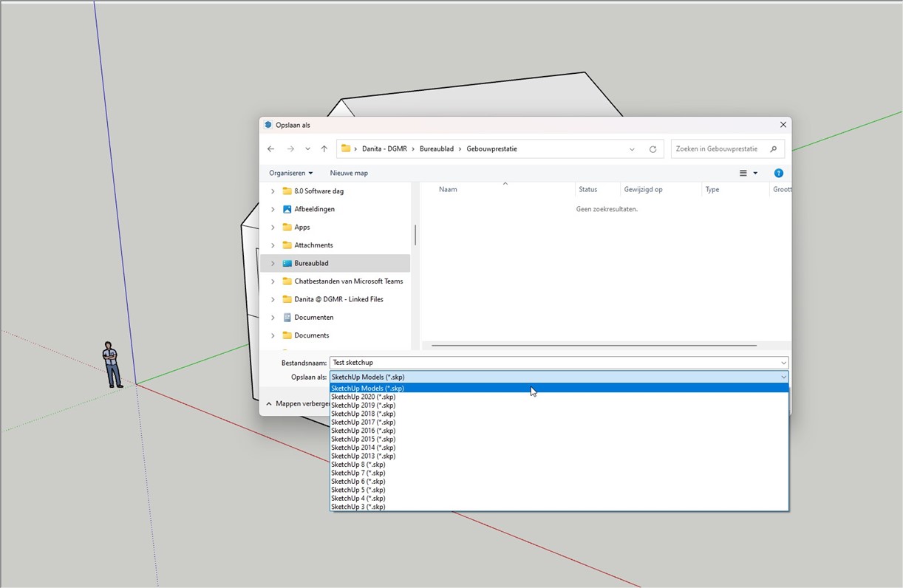Click the Back navigation arrow

coord(271,149)
